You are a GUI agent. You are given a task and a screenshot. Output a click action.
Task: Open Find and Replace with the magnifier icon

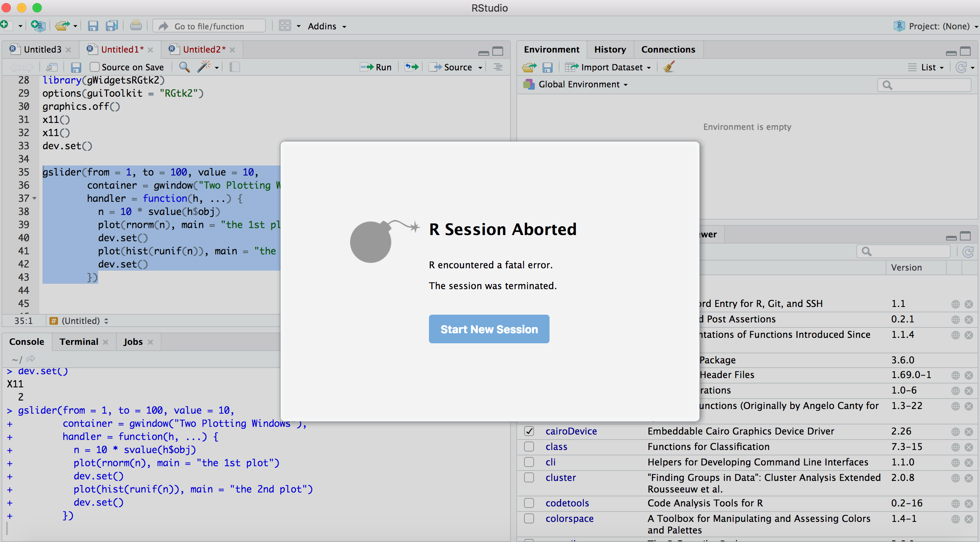184,67
